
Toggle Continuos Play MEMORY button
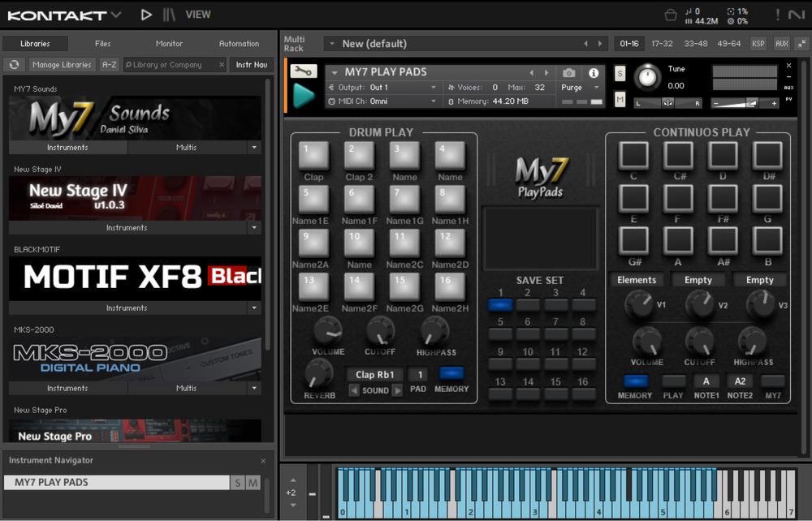point(635,381)
